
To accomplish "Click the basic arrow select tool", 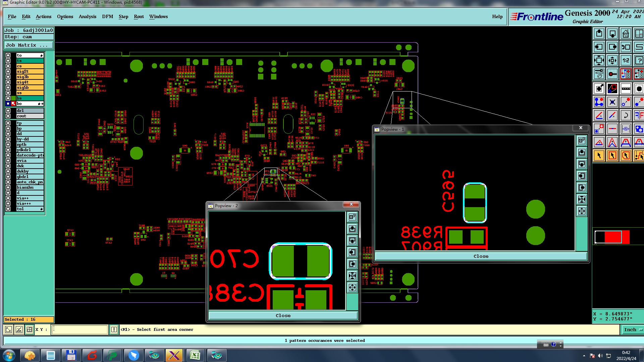I will 599,156.
